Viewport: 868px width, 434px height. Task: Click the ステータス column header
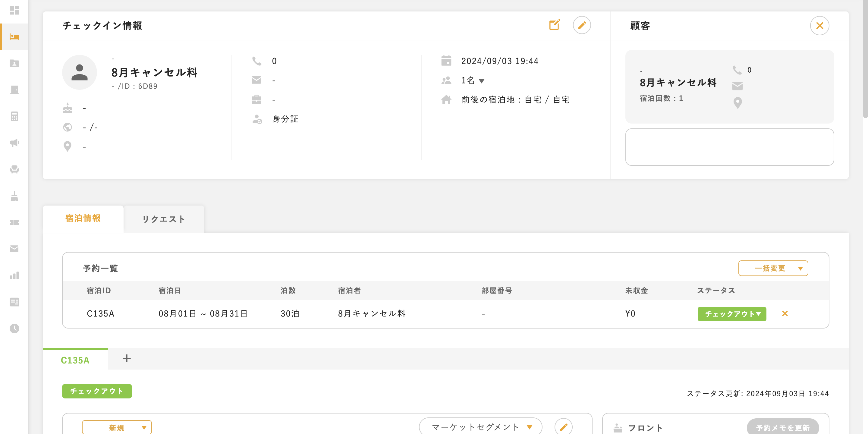click(x=716, y=291)
